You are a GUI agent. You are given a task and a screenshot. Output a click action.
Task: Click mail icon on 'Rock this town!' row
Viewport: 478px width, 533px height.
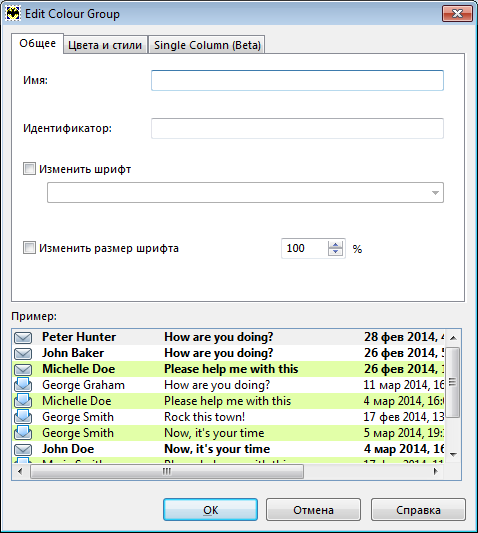(23, 416)
